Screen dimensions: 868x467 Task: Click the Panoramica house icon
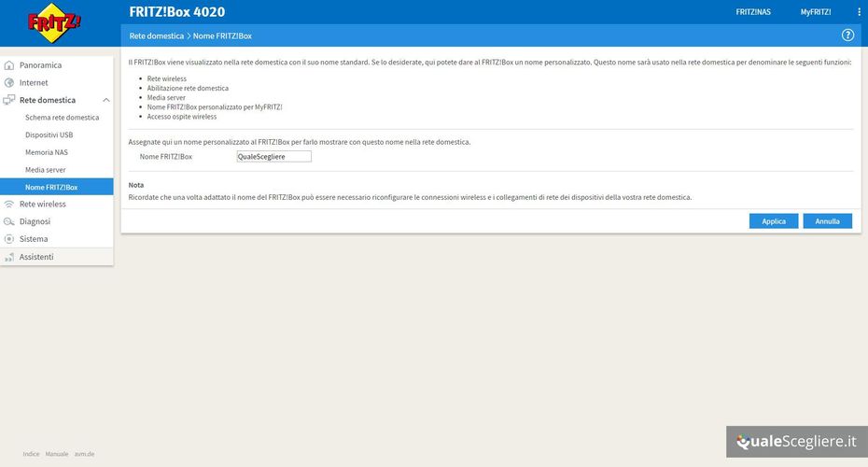point(9,65)
